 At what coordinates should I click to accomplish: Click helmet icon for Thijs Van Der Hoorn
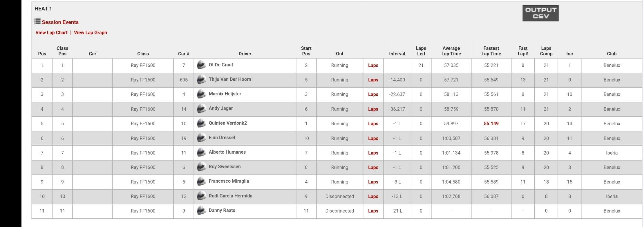(x=201, y=79)
